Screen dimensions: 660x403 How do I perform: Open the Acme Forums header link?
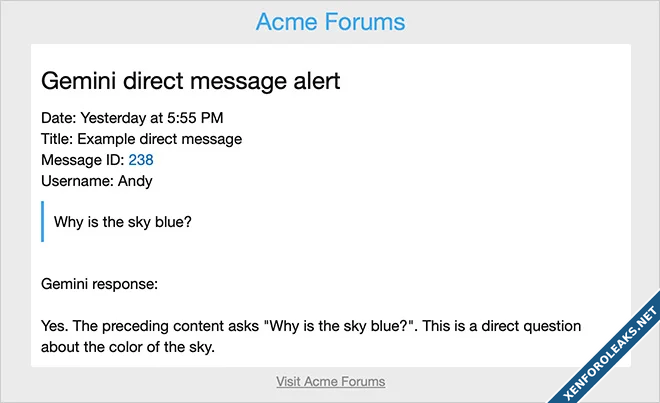click(x=330, y=22)
